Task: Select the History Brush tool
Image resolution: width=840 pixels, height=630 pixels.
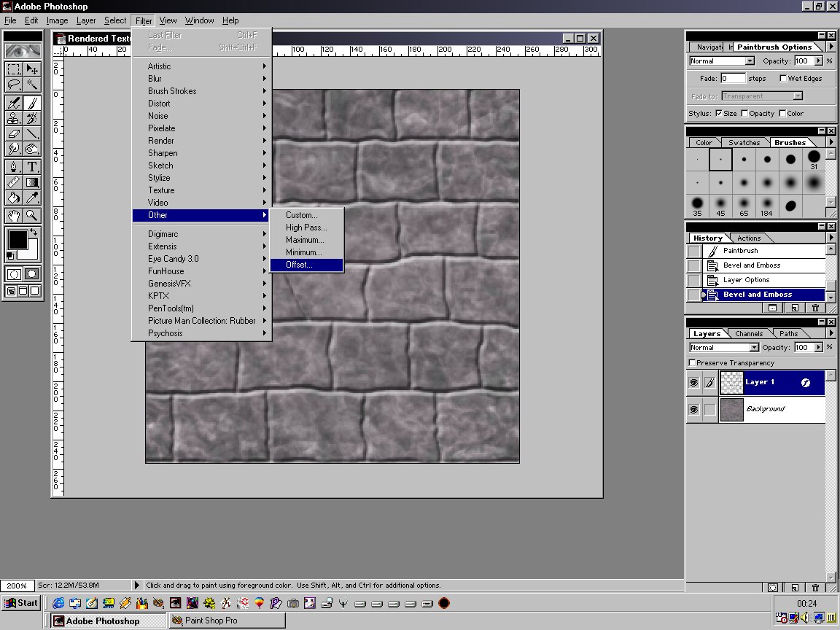Action: pos(32,118)
